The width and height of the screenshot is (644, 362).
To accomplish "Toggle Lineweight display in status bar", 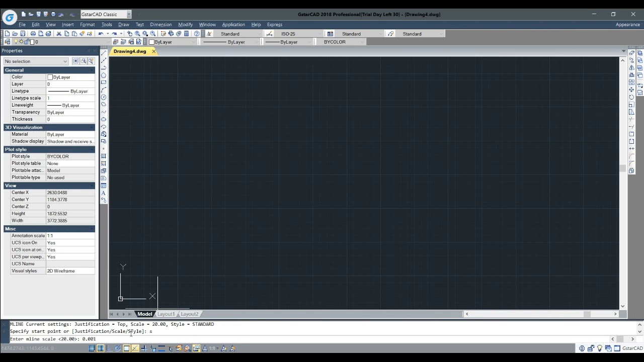I will coord(162,348).
